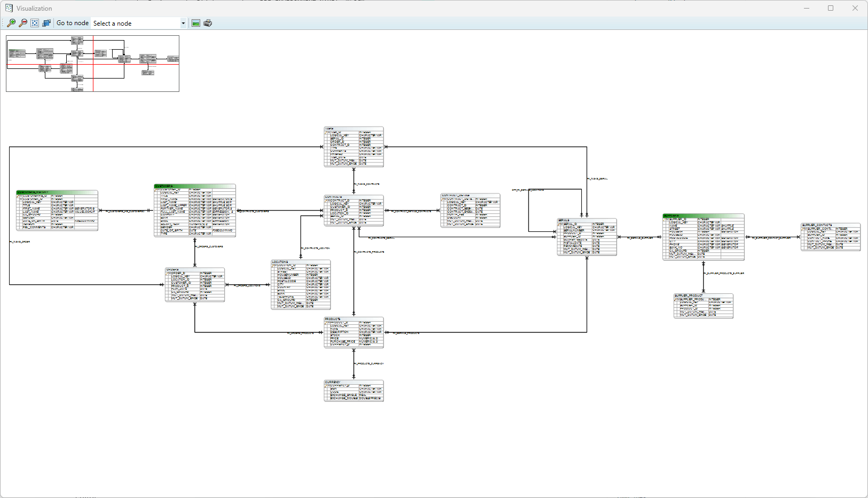The width and height of the screenshot is (868, 498).
Task: Click the print diagram icon
Action: (x=208, y=22)
